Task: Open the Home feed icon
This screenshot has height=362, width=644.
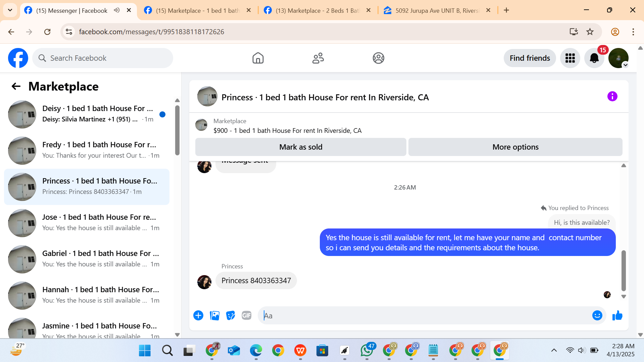Action: click(258, 58)
